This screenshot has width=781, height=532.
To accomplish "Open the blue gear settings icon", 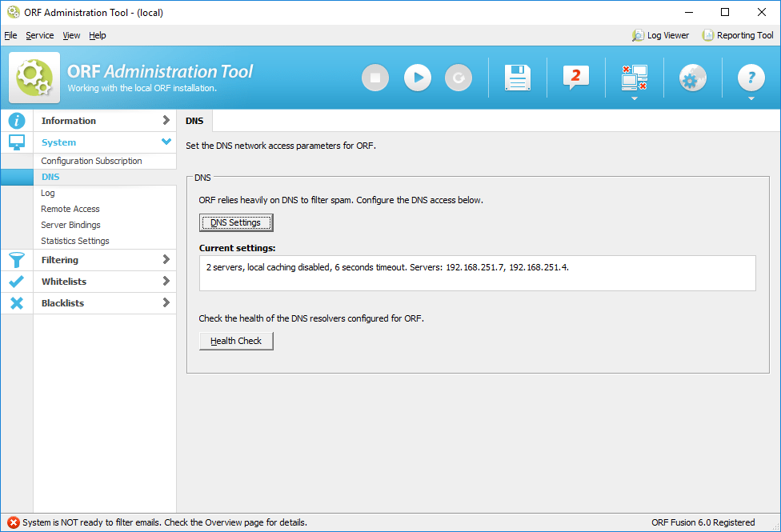I will point(692,78).
